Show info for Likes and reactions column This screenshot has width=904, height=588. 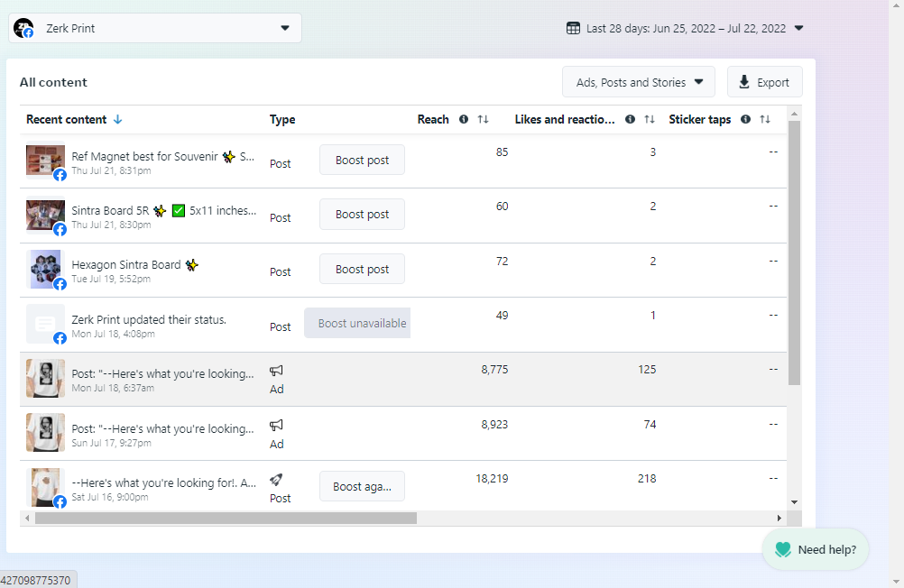(x=630, y=119)
